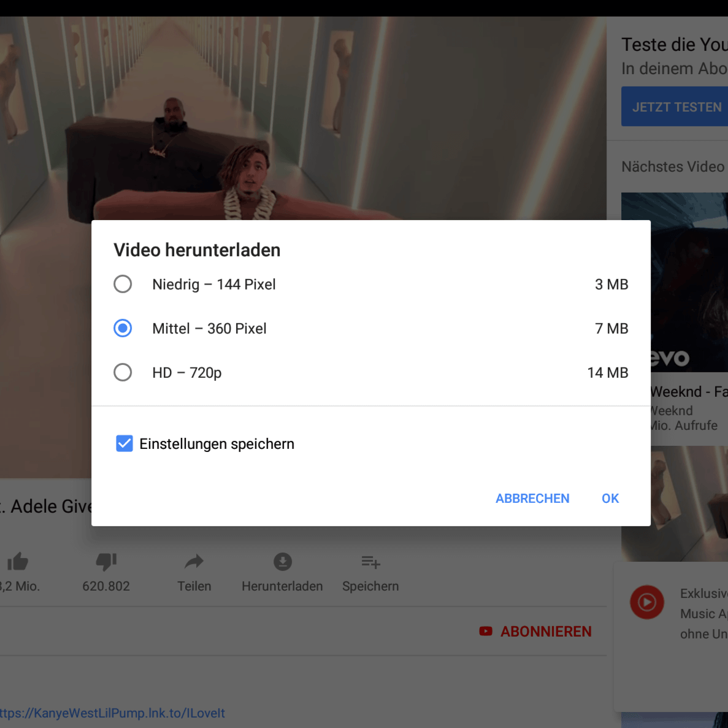Image resolution: width=728 pixels, height=728 pixels.
Task: Click the Herunterladen download icon
Action: (x=282, y=561)
